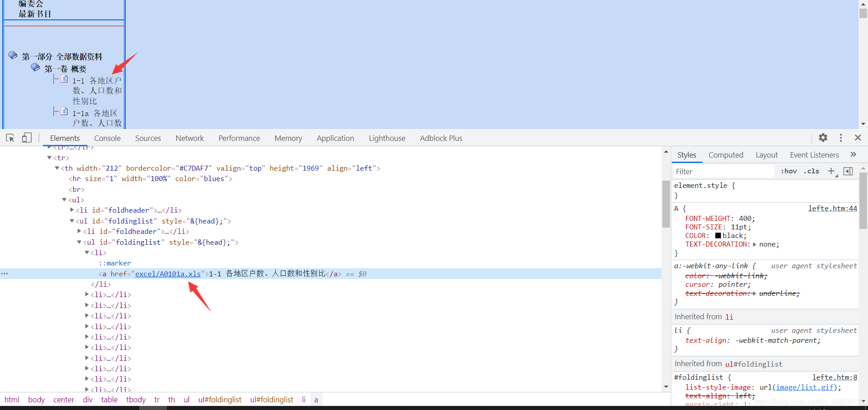868x410 pixels.
Task: Activate the inspect element picker icon
Action: [x=10, y=138]
